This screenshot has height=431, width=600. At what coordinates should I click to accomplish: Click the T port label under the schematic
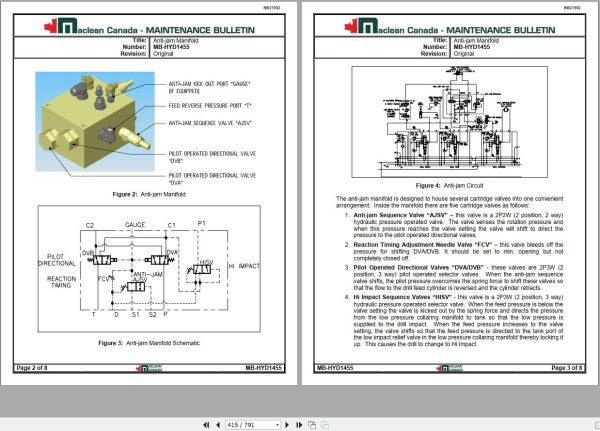94,315
